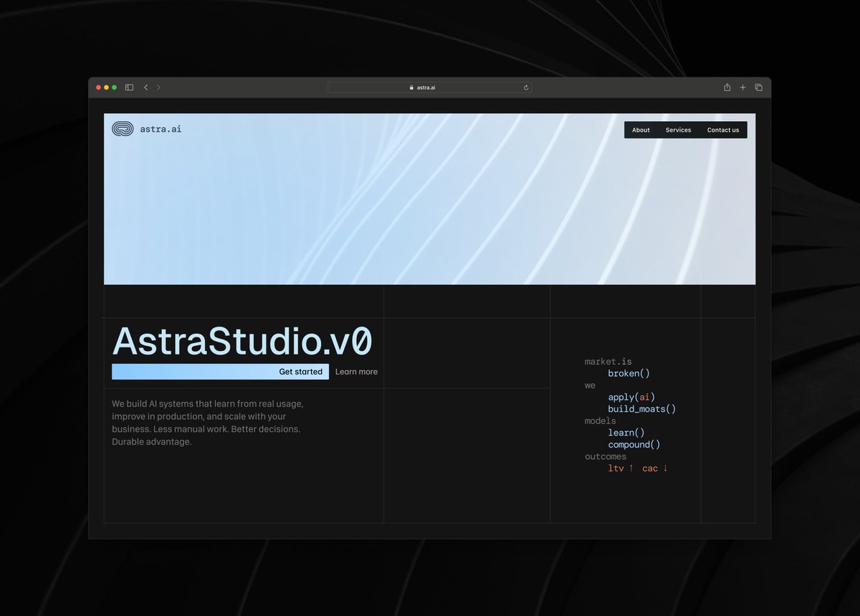Viewport: 860px width, 616px height.
Task: Click the 'models' code line
Action: [601, 421]
